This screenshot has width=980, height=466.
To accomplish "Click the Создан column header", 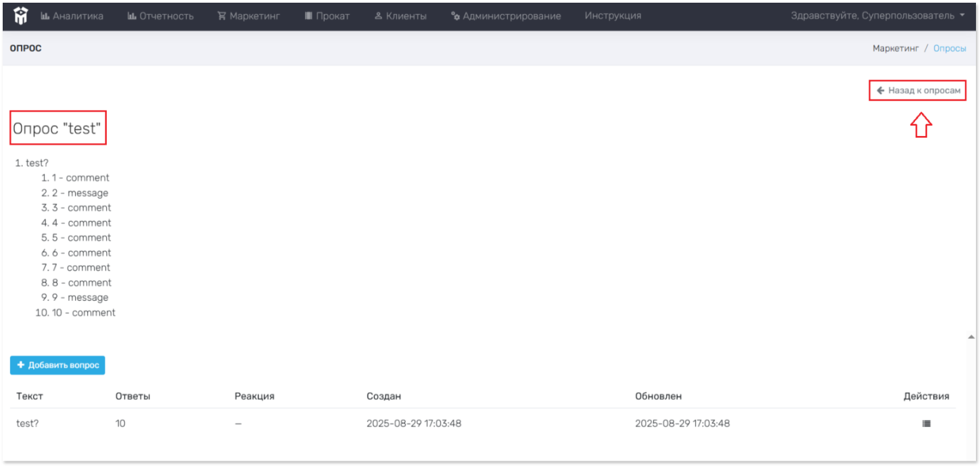I will pos(383,396).
